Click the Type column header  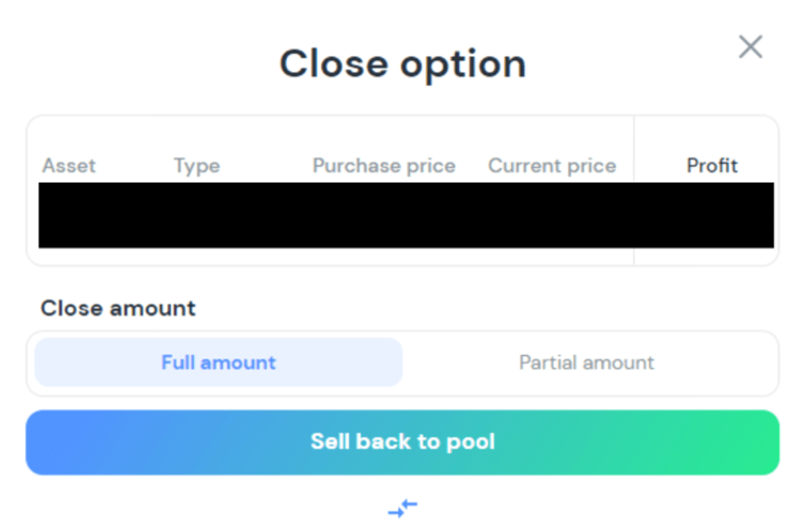pyautogui.click(x=196, y=166)
